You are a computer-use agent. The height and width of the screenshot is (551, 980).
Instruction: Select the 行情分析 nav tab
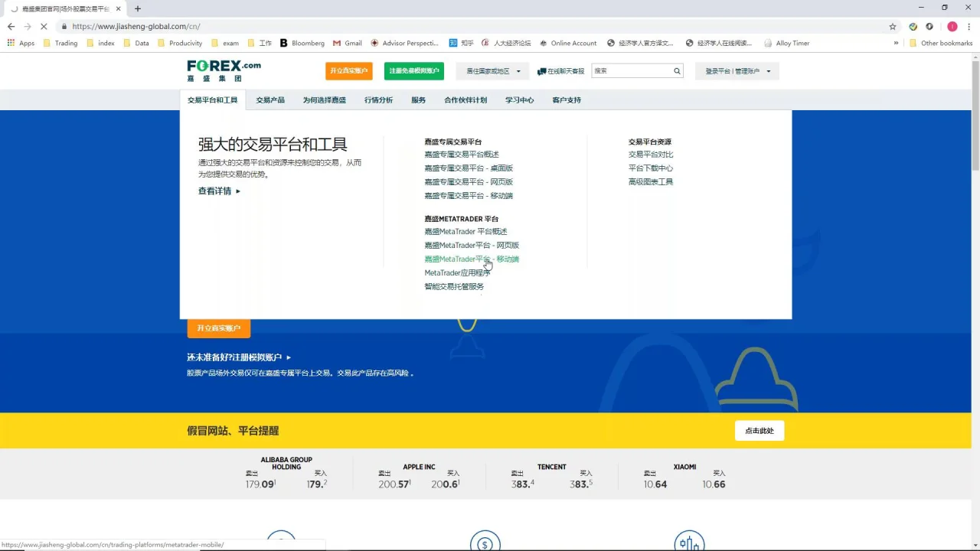[x=378, y=100]
